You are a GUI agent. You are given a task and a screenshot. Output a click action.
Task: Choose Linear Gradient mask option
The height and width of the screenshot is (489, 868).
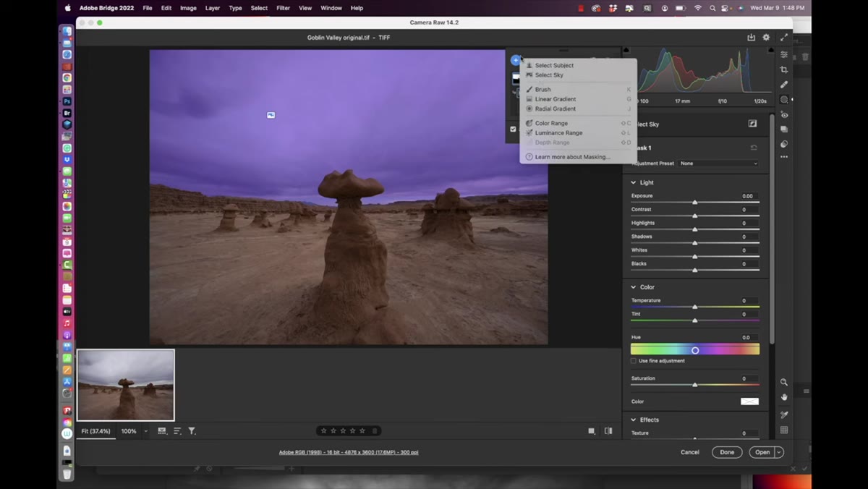pos(556,99)
